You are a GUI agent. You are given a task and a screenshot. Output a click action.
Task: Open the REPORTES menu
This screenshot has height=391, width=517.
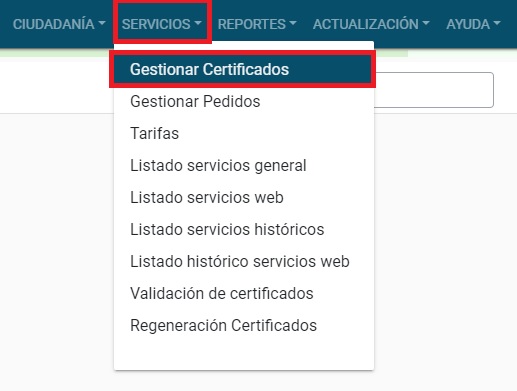[x=257, y=24]
